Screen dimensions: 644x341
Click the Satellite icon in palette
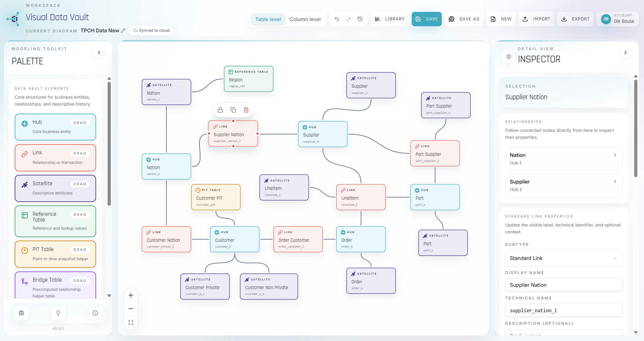tap(25, 185)
